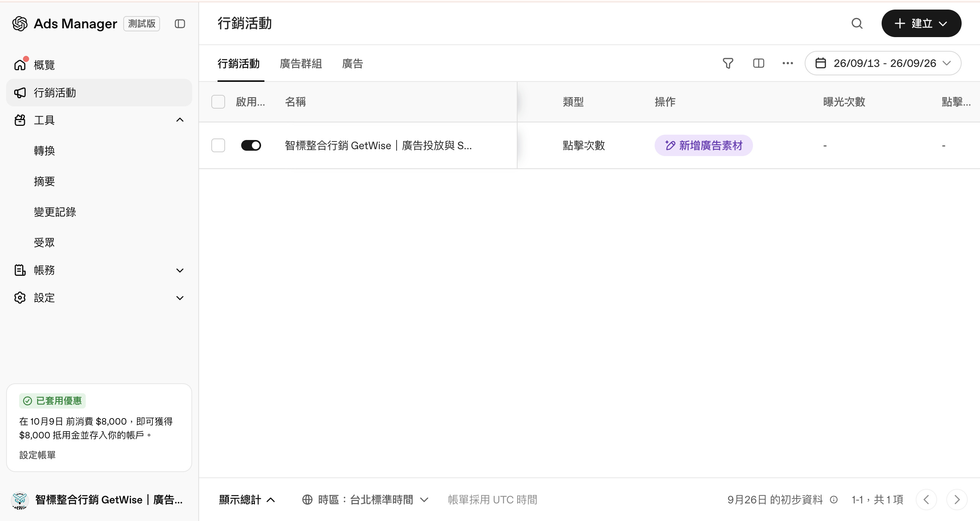The height and width of the screenshot is (521, 980).
Task: Go to previous page arrow
Action: coord(926,500)
